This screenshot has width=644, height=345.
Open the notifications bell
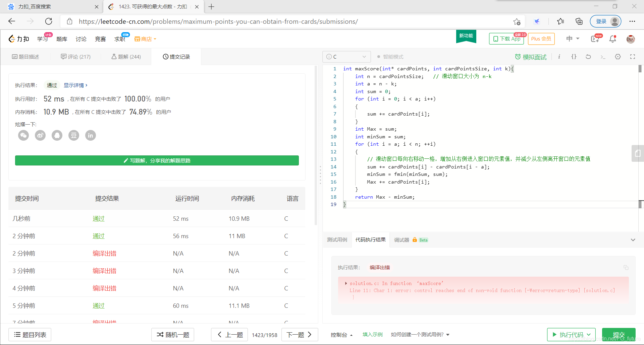coord(612,39)
